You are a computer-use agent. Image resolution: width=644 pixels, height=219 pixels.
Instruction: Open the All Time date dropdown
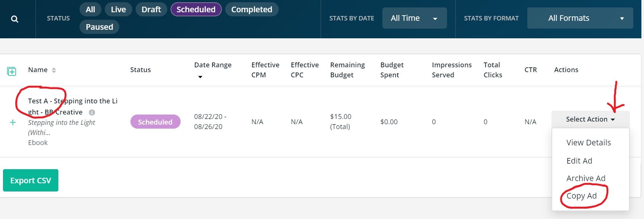point(414,18)
